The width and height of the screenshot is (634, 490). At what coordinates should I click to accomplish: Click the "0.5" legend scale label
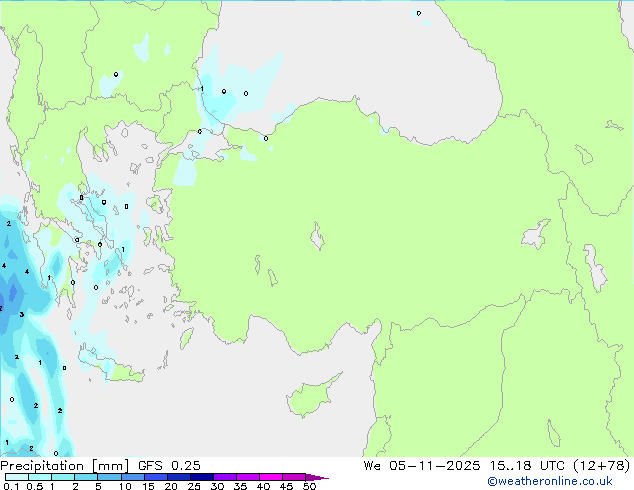34,486
